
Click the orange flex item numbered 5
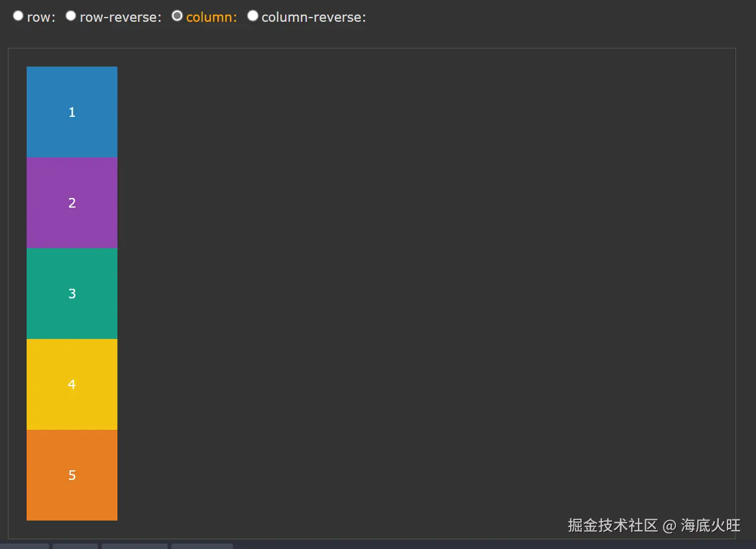[71, 475]
